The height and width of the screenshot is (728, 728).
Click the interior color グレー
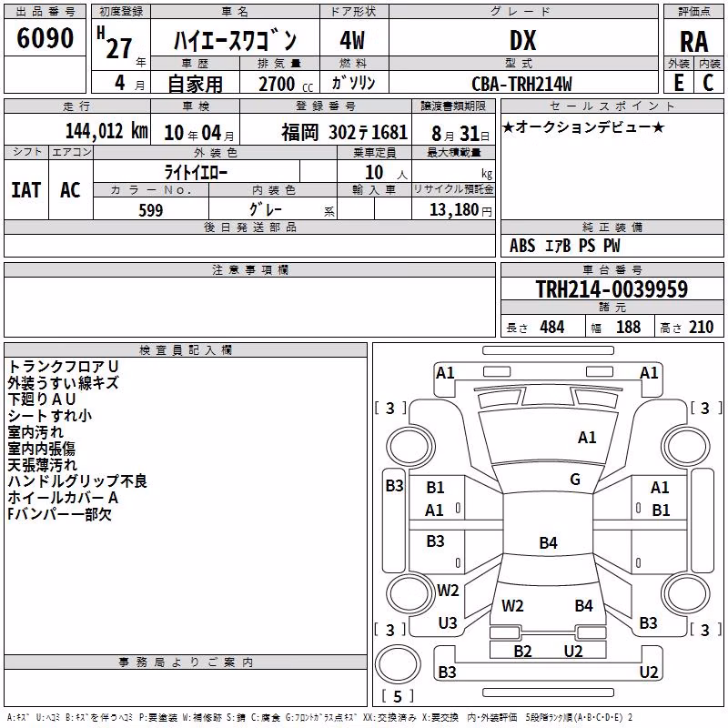coord(266,209)
